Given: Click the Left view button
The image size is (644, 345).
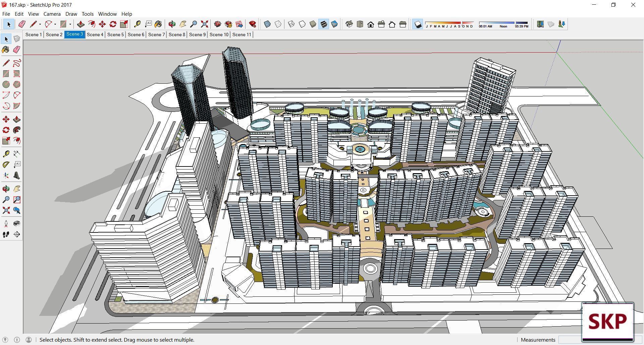Looking at the screenshot, I should point(403,24).
